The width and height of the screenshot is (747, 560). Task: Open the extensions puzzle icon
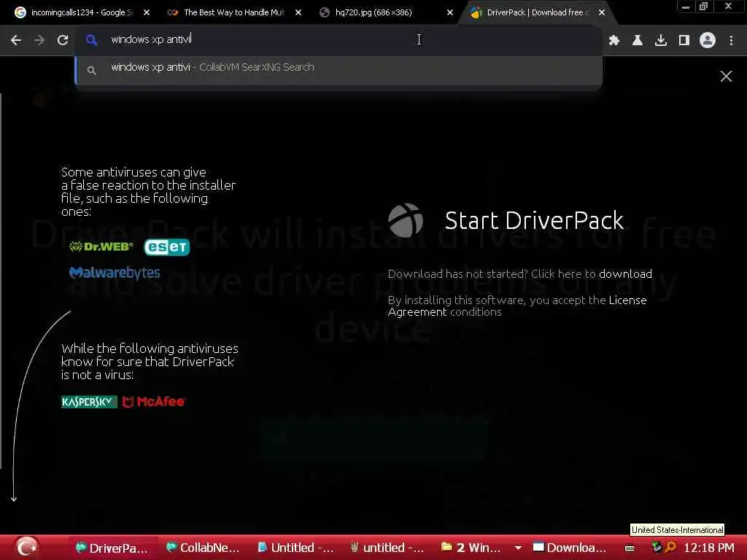tap(614, 41)
